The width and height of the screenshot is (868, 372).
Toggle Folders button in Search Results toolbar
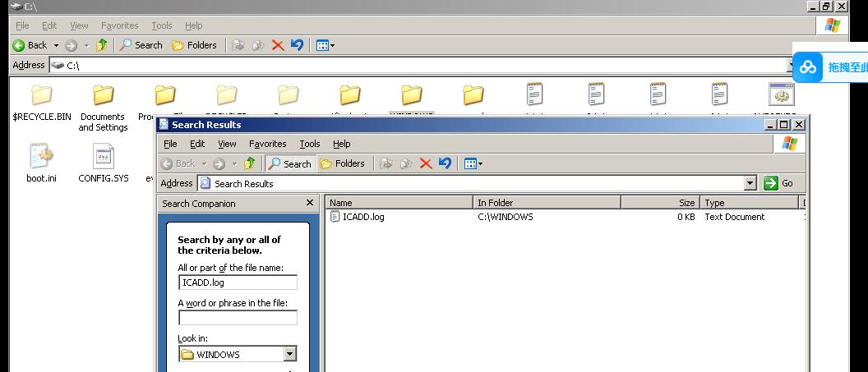coord(343,163)
